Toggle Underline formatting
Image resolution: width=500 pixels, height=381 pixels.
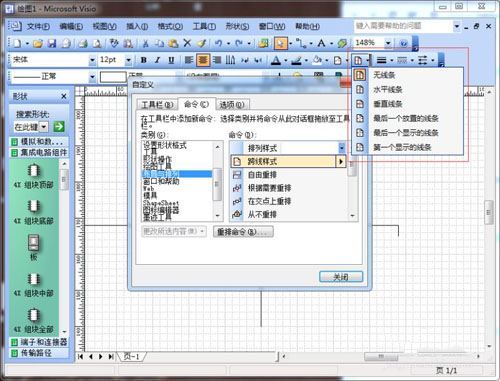click(171, 60)
